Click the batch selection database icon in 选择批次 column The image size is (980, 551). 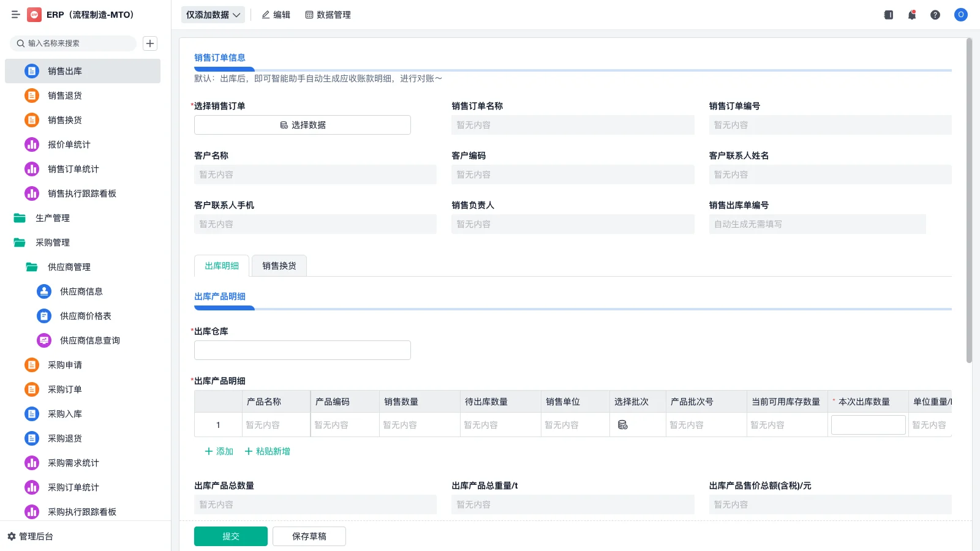pyautogui.click(x=623, y=424)
